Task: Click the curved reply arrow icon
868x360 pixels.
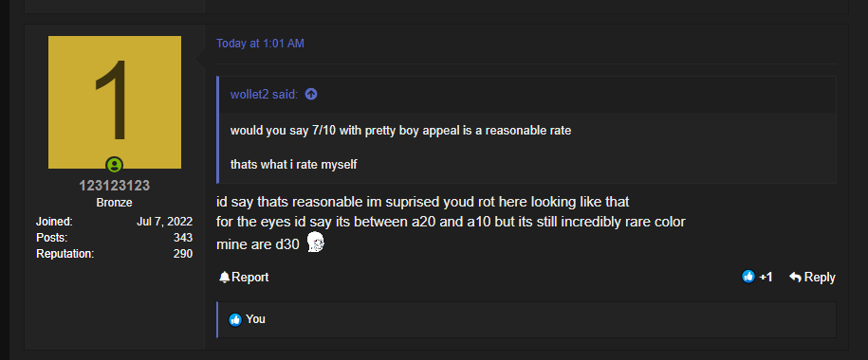Action: [796, 277]
